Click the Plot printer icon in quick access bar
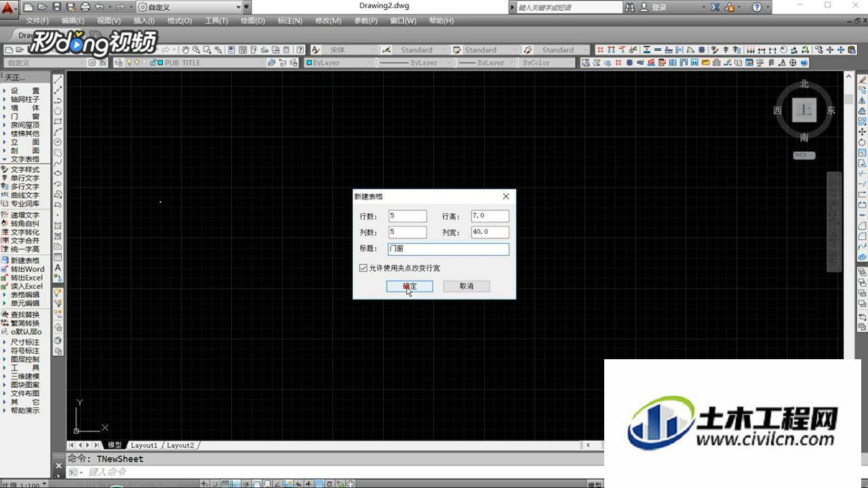The image size is (868, 488). coord(85,7)
